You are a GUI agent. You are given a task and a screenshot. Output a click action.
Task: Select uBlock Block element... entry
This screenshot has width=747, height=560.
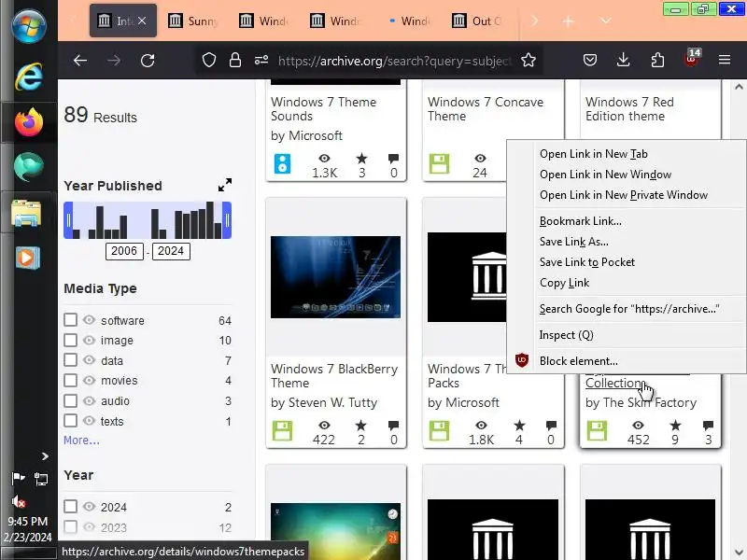(578, 361)
